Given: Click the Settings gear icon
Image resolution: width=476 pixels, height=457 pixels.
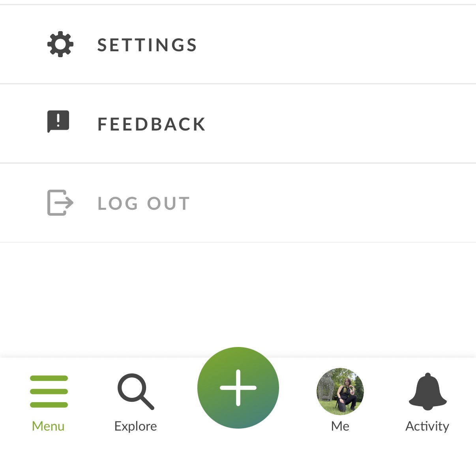Looking at the screenshot, I should [60, 44].
